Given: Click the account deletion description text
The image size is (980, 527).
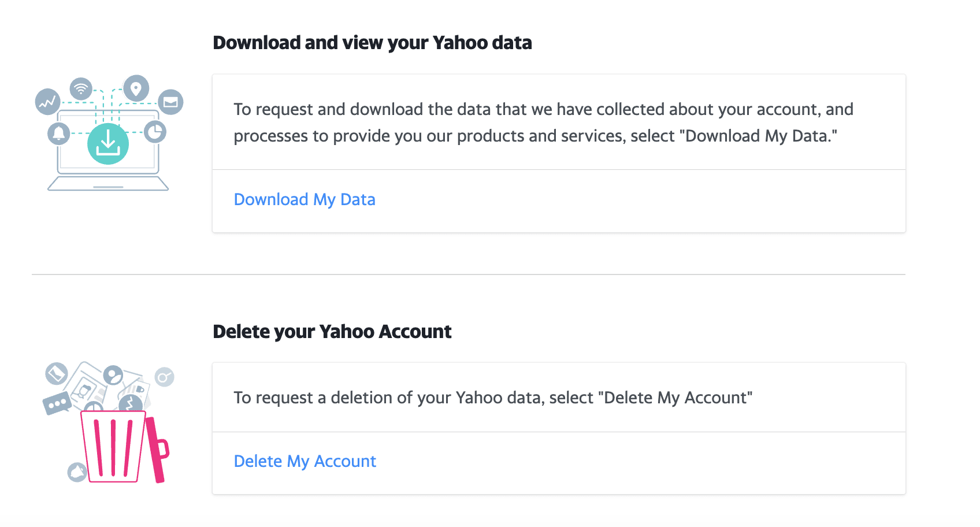Looking at the screenshot, I should (x=493, y=398).
